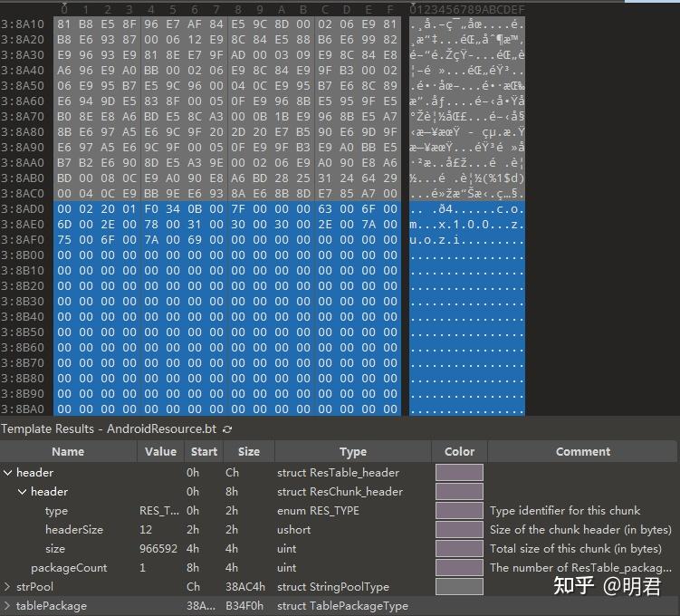
Task: Click row address 3:8A10 in hex view
Action: tap(23, 24)
